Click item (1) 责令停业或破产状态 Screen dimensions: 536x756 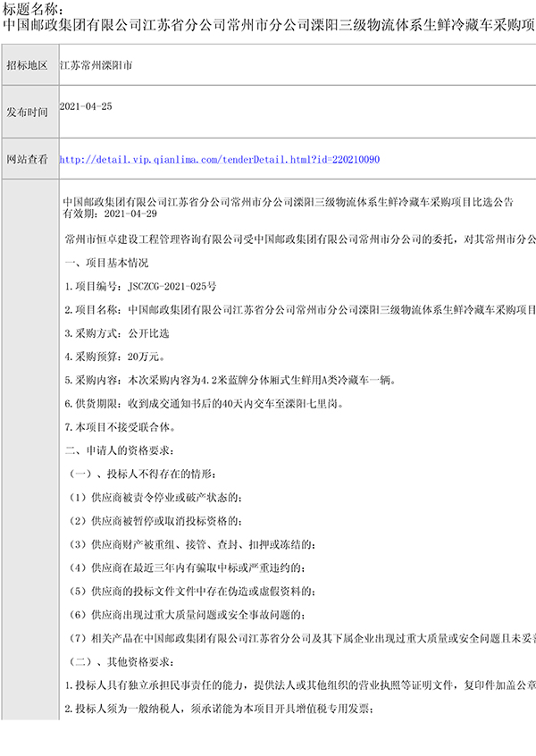click(x=155, y=498)
